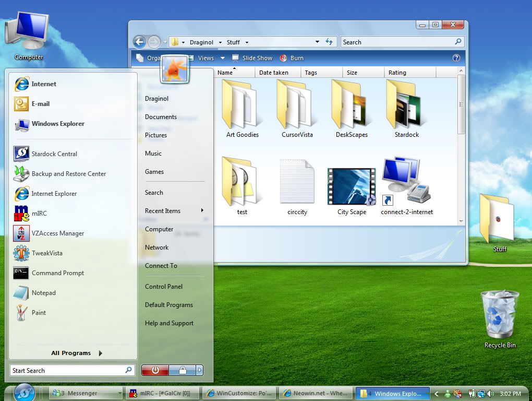This screenshot has width=532, height=401.
Task: Switch to mIRC taskbar button
Action: click(x=162, y=394)
